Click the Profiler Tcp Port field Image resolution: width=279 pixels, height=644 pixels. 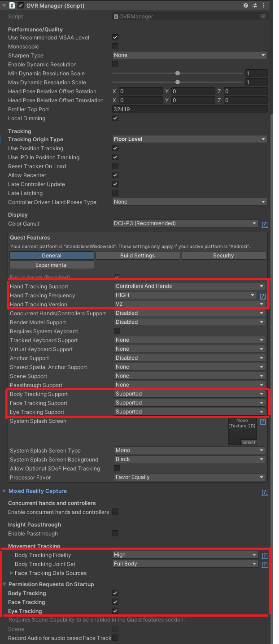click(190, 109)
